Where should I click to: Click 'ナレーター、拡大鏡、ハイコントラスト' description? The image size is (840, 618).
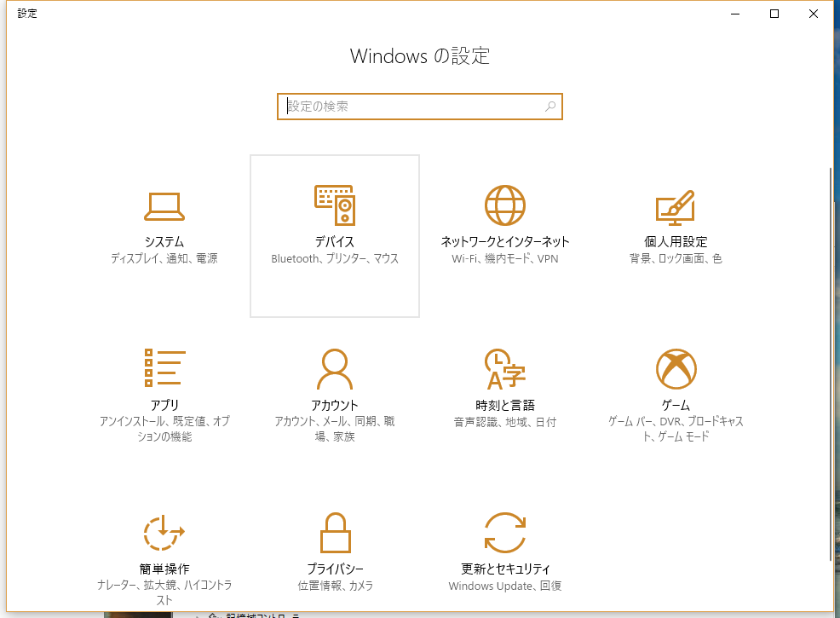click(x=164, y=592)
